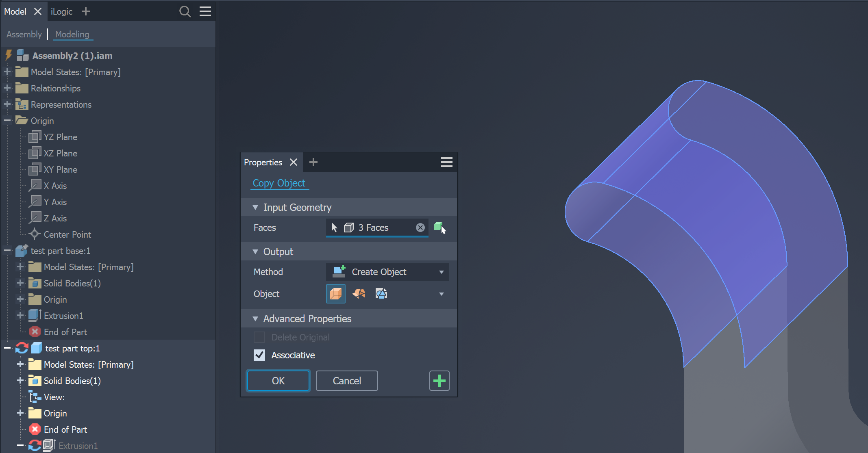Choose the composite object output type

(381, 294)
